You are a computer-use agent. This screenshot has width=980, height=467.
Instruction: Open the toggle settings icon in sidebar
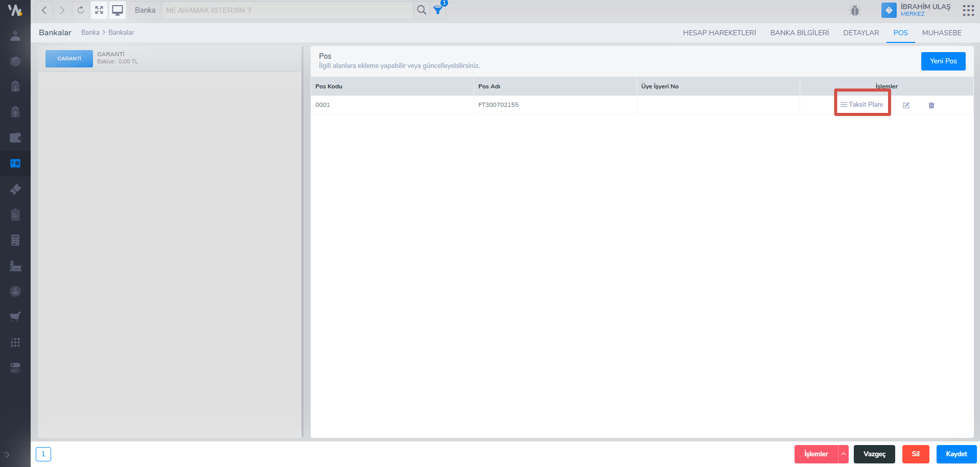pyautogui.click(x=15, y=368)
